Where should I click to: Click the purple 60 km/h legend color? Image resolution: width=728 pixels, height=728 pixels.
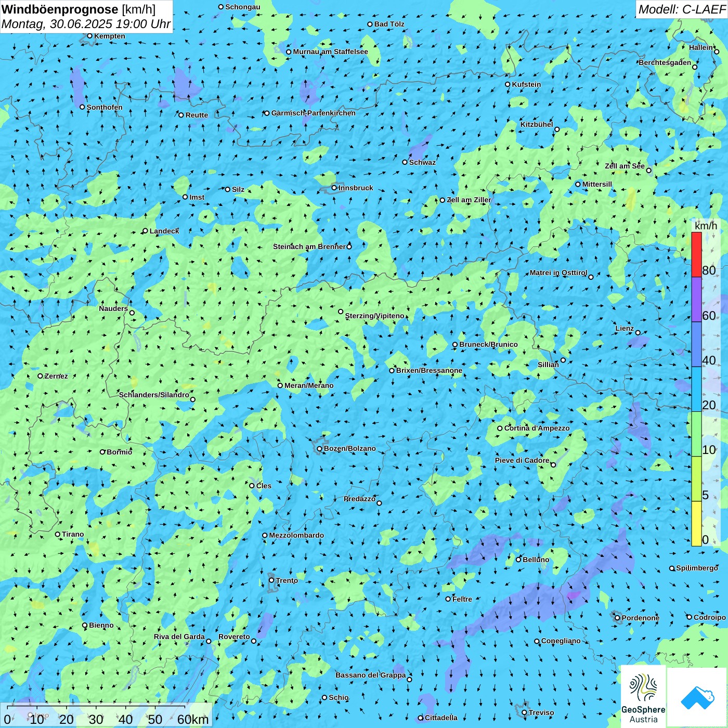[x=696, y=300]
